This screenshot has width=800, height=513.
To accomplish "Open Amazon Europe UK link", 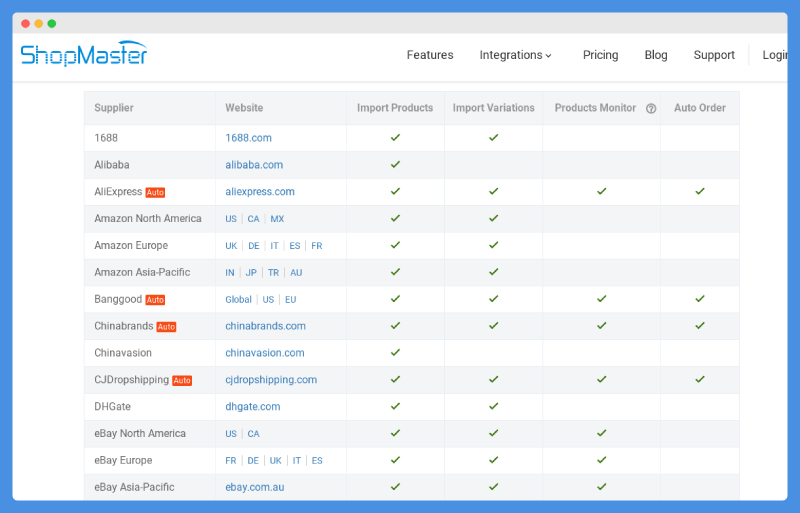I will click(231, 246).
